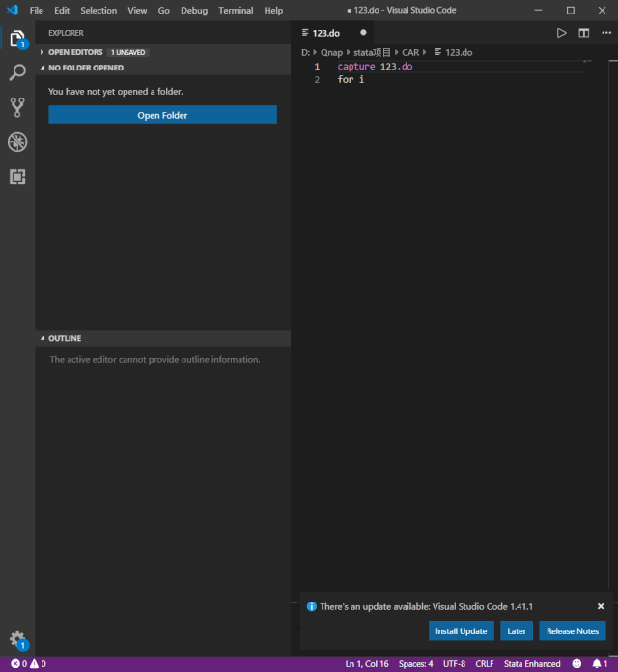This screenshot has width=618, height=672.
Task: Open the Source Control view icon
Action: [x=17, y=107]
